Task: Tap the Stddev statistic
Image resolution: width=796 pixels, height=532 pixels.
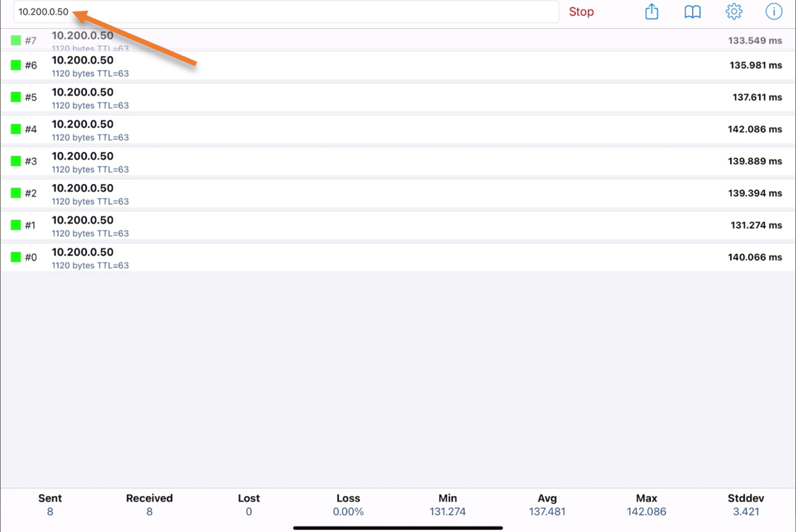Action: pyautogui.click(x=746, y=504)
